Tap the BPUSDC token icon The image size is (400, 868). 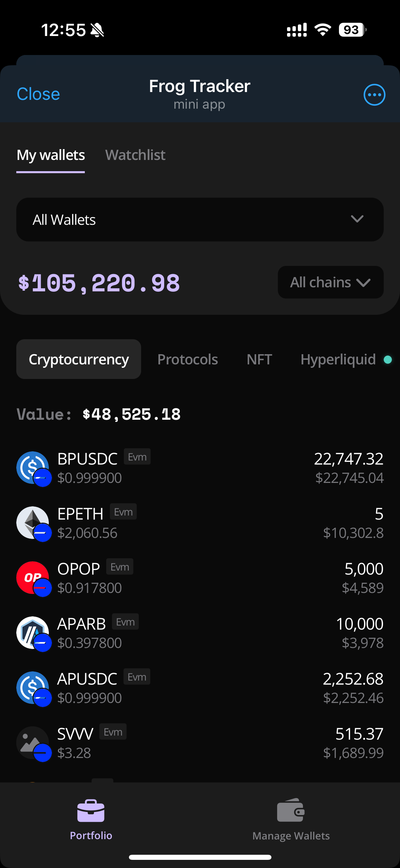click(x=33, y=468)
